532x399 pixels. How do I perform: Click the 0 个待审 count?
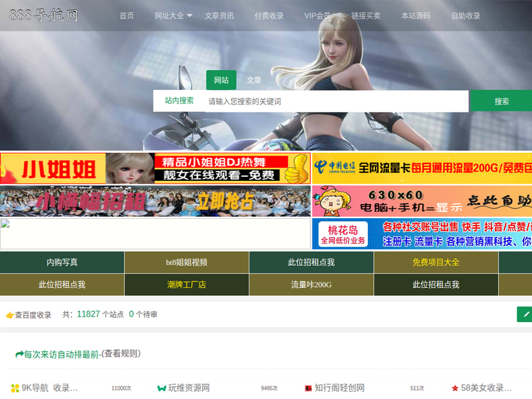coord(143,314)
